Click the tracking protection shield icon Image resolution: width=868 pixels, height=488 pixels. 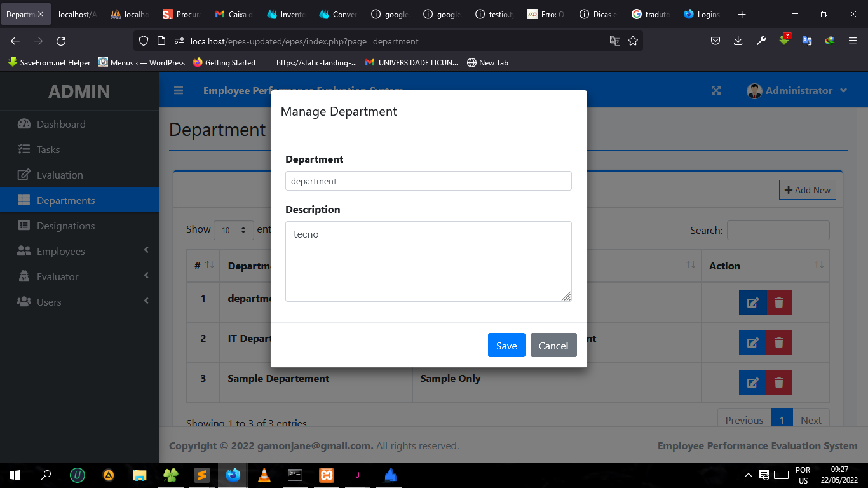click(x=144, y=41)
